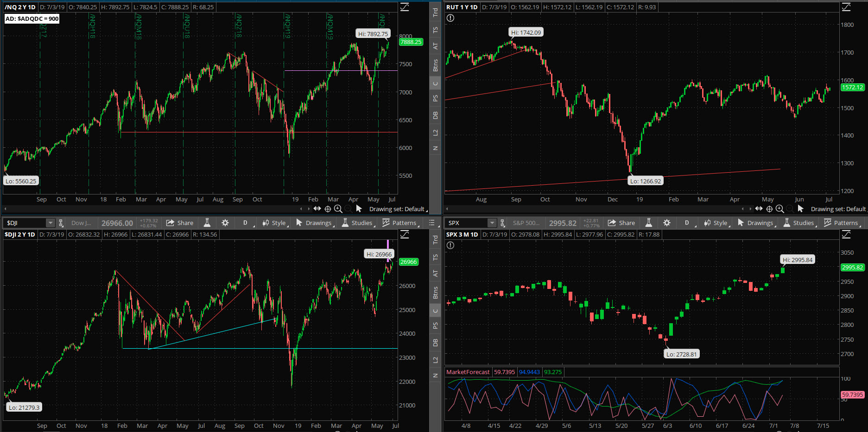Viewport: 868px width, 432px height.
Task: Open the Patterns menu on SPX chart
Action: coord(843,223)
